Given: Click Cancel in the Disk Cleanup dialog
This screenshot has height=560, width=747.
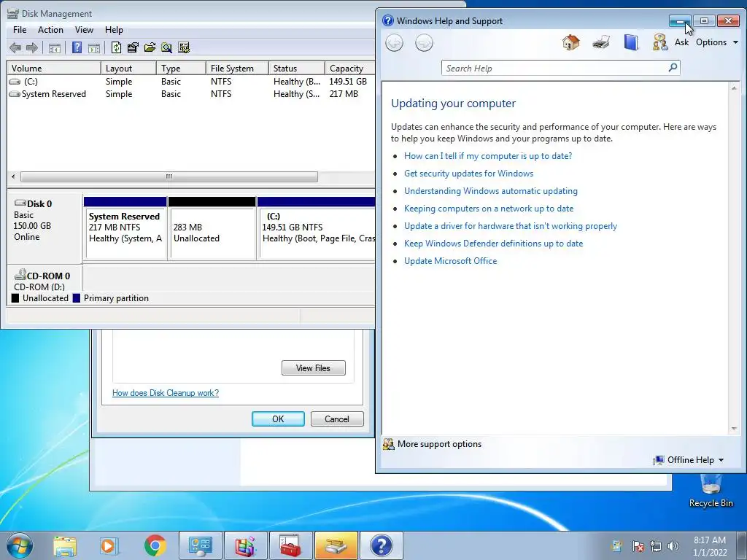Looking at the screenshot, I should click(337, 419).
